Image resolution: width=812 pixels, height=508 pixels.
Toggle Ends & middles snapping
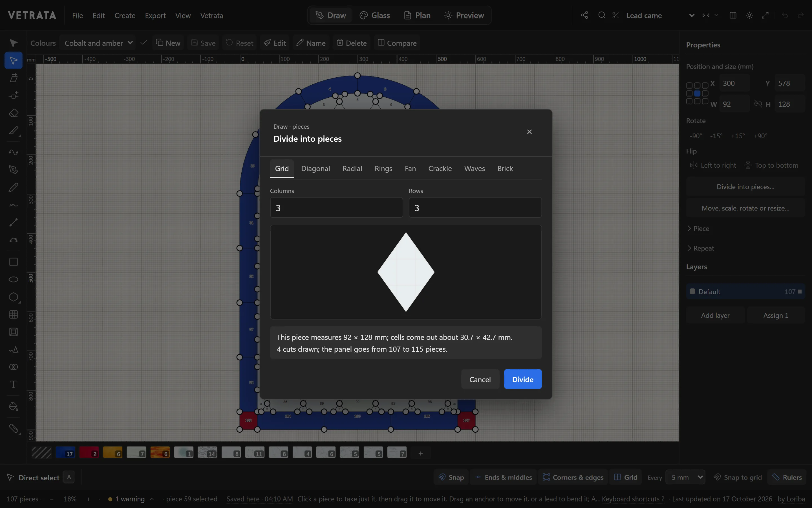[x=503, y=478]
